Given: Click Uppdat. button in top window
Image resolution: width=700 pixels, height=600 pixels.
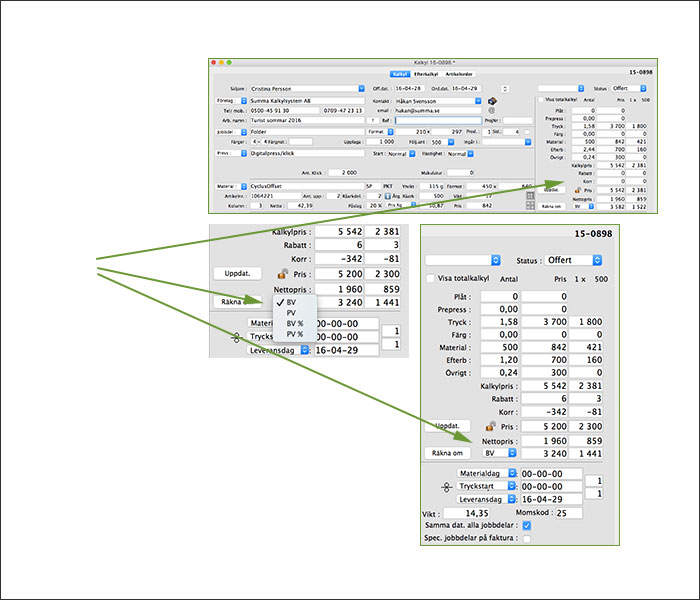Looking at the screenshot, I should 551,189.
